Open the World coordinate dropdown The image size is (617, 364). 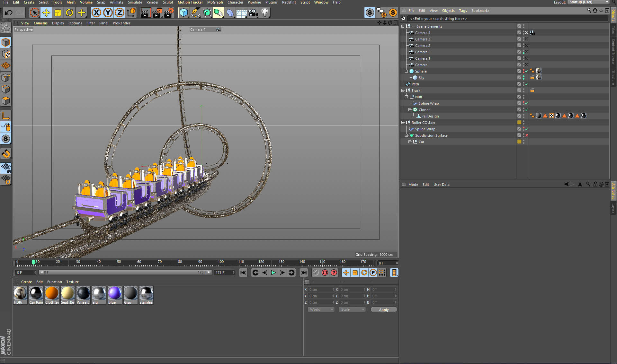[321, 309]
